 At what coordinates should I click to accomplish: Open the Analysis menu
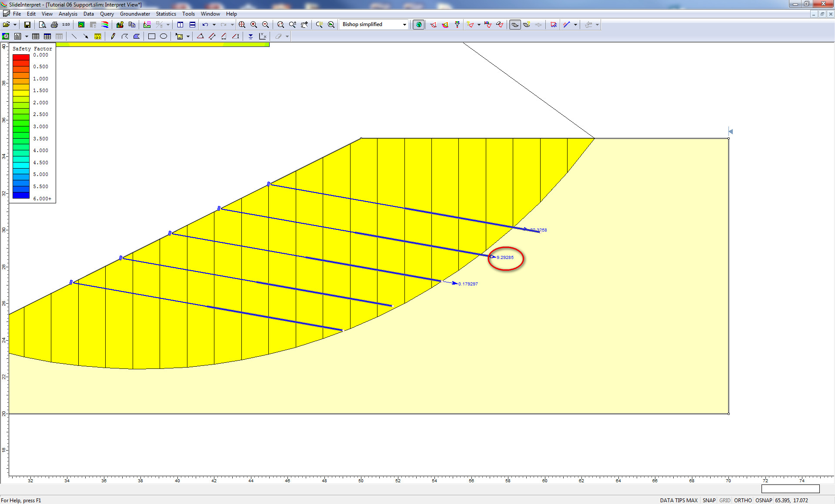click(x=68, y=14)
